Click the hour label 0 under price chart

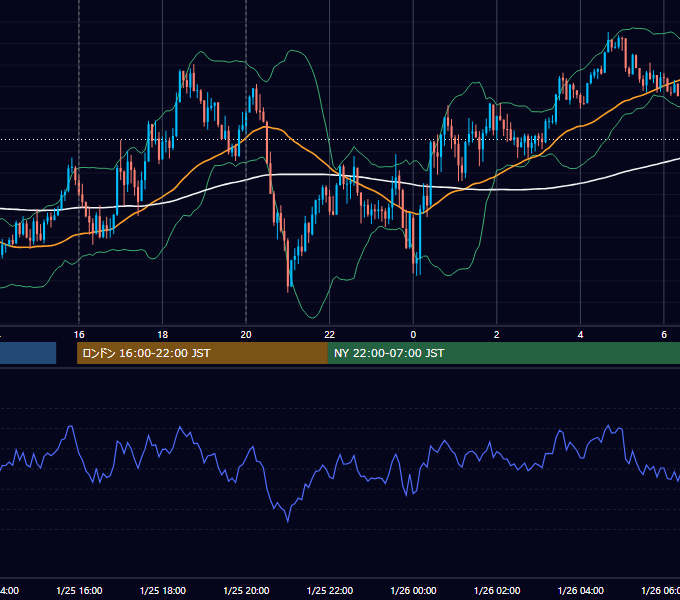(x=413, y=335)
